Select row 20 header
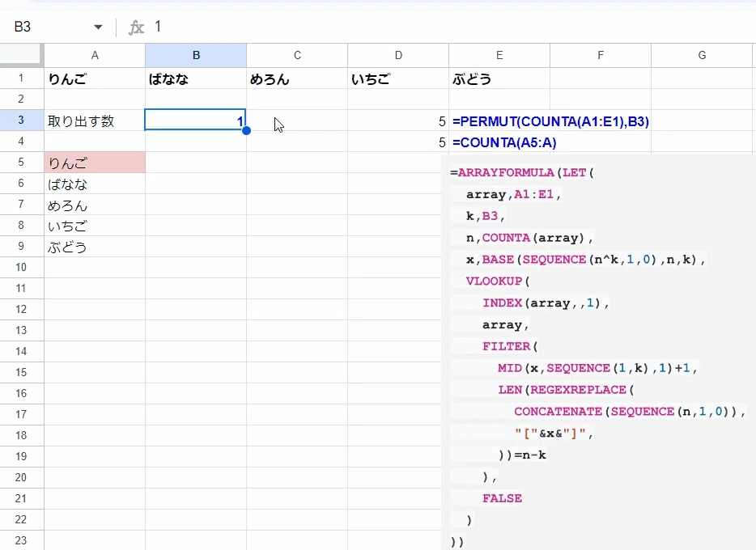 [x=21, y=477]
